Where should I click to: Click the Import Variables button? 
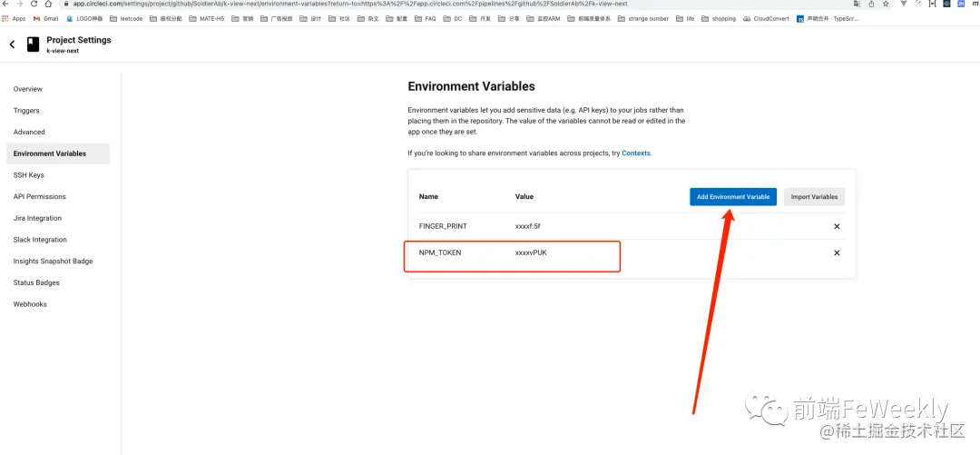coord(814,196)
